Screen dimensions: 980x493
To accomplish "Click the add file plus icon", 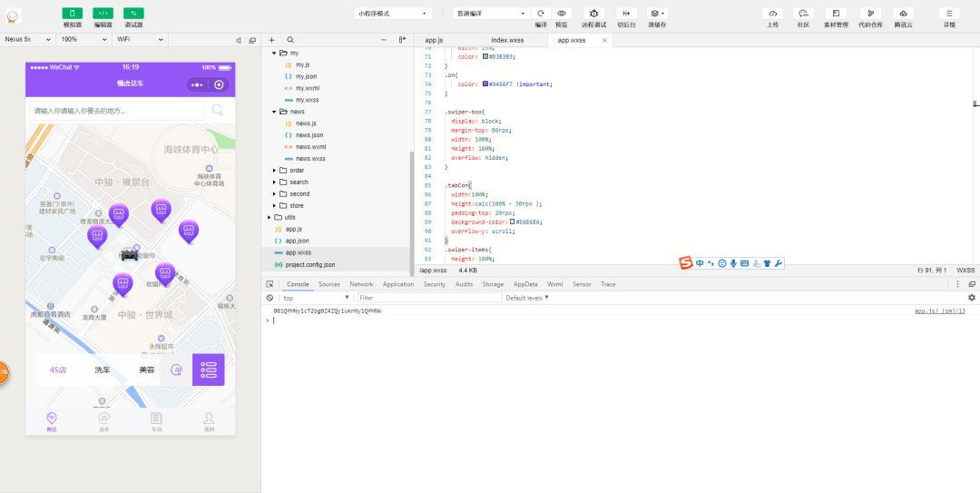I will (272, 39).
